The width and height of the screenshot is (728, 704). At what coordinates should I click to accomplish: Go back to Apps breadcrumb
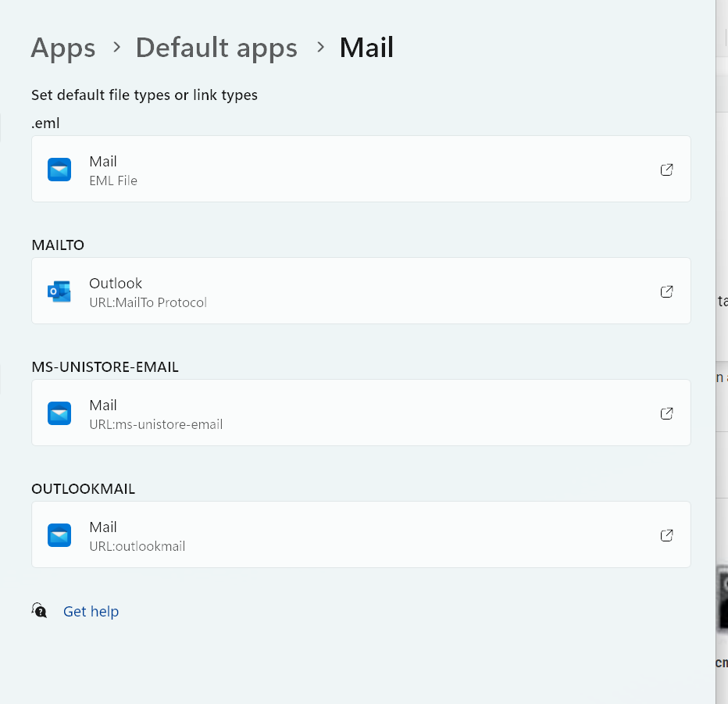click(x=63, y=48)
